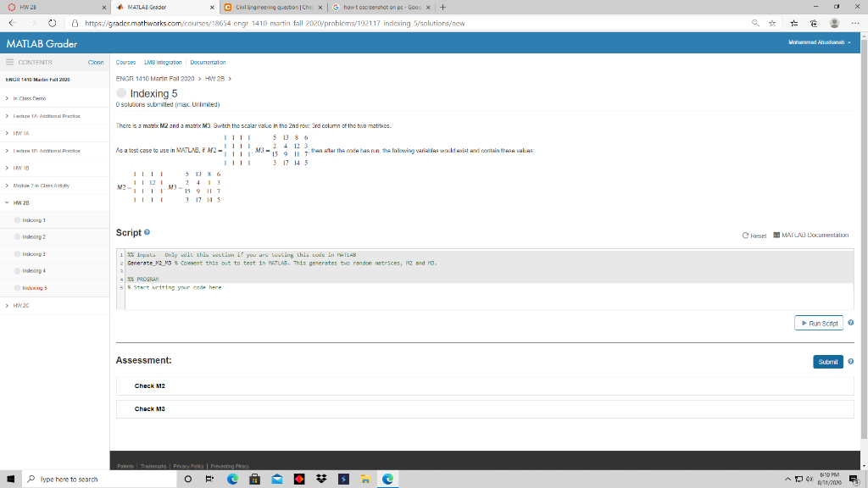The width and height of the screenshot is (868, 488).
Task: Open the Windows Start menu
Action: click(11, 479)
